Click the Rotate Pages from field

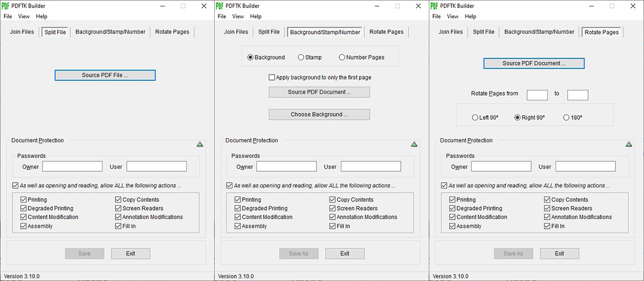click(x=537, y=95)
